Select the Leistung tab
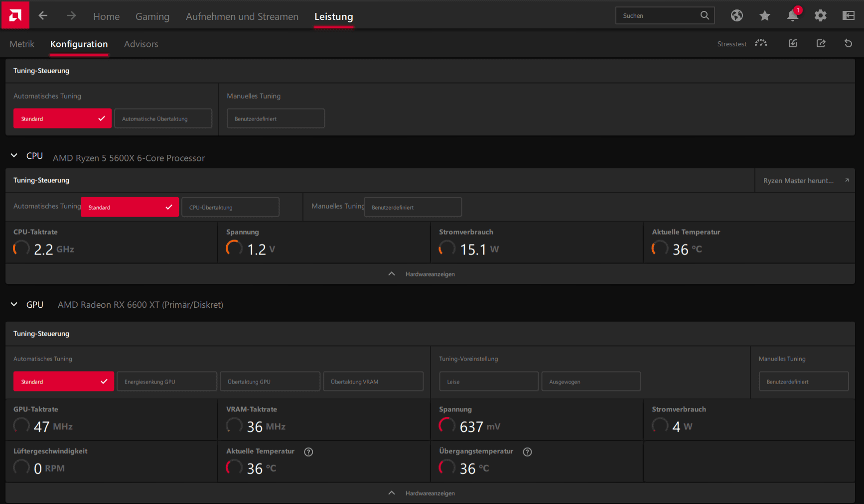Screen dimensions: 864x504 [x=334, y=16]
